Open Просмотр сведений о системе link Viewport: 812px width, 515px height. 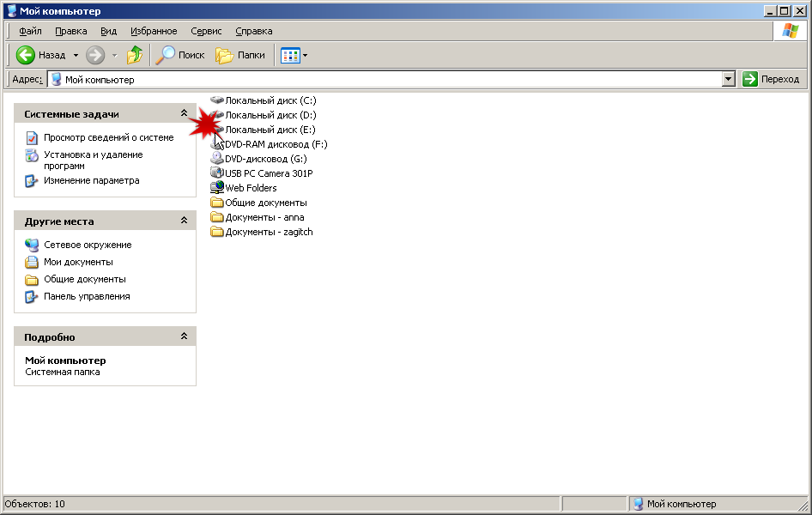click(x=109, y=137)
